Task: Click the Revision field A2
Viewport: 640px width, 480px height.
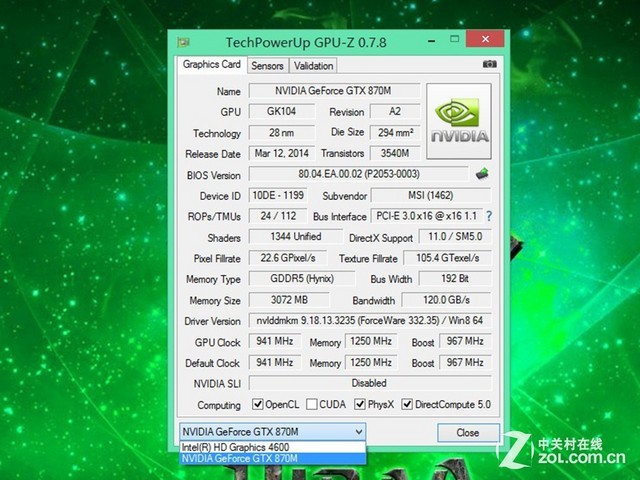Action: click(x=395, y=111)
